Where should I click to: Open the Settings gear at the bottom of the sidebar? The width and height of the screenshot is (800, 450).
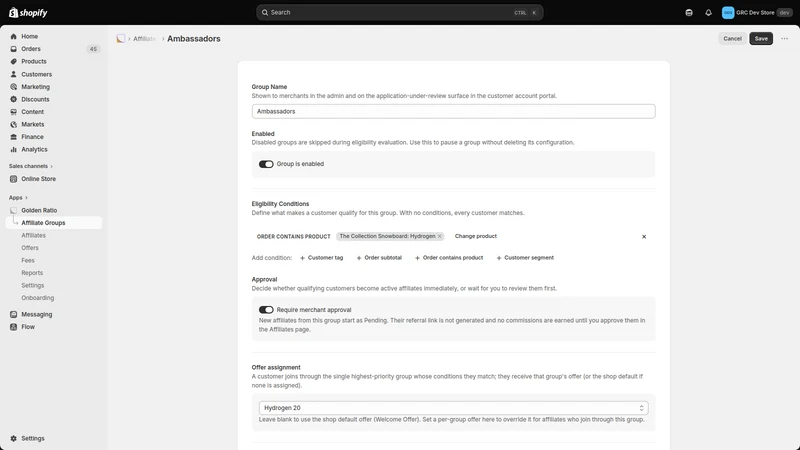pyautogui.click(x=13, y=438)
